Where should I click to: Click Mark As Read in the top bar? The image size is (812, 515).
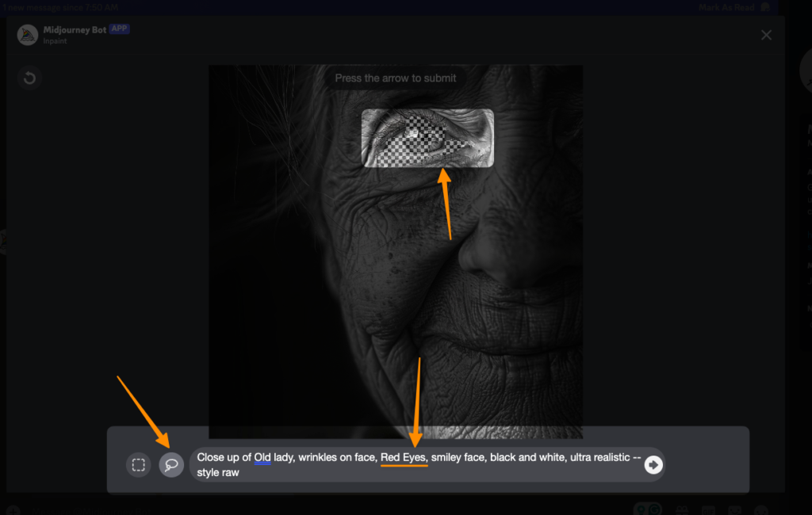tap(725, 7)
